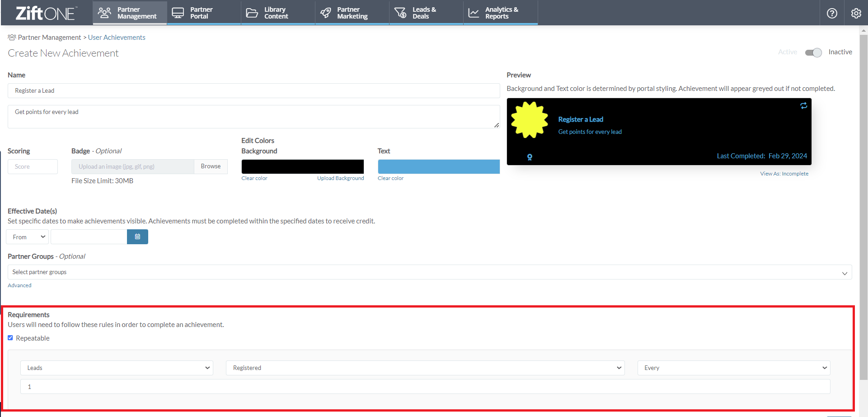Open the From date type dropdown

pyautogui.click(x=28, y=237)
